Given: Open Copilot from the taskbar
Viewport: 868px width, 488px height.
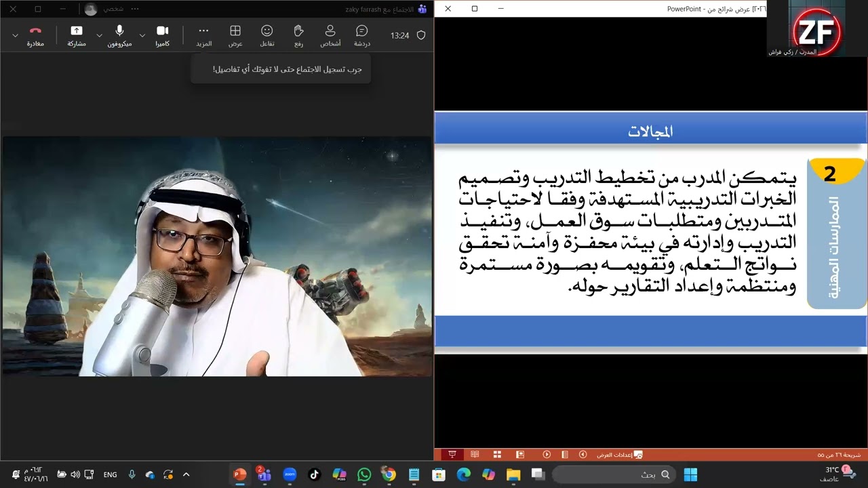Looking at the screenshot, I should (488, 474).
